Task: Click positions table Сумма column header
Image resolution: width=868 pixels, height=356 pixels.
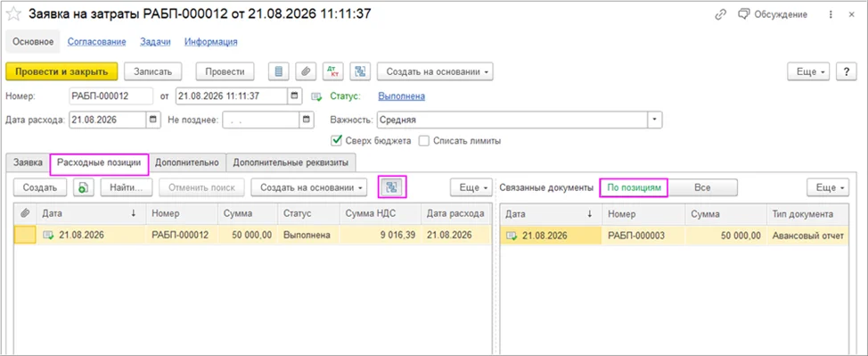Action: pos(248,213)
